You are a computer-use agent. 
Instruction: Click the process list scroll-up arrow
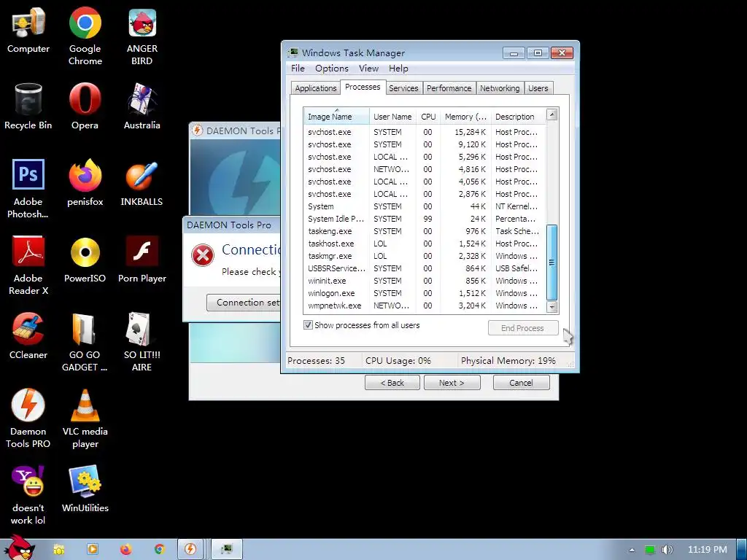[552, 114]
